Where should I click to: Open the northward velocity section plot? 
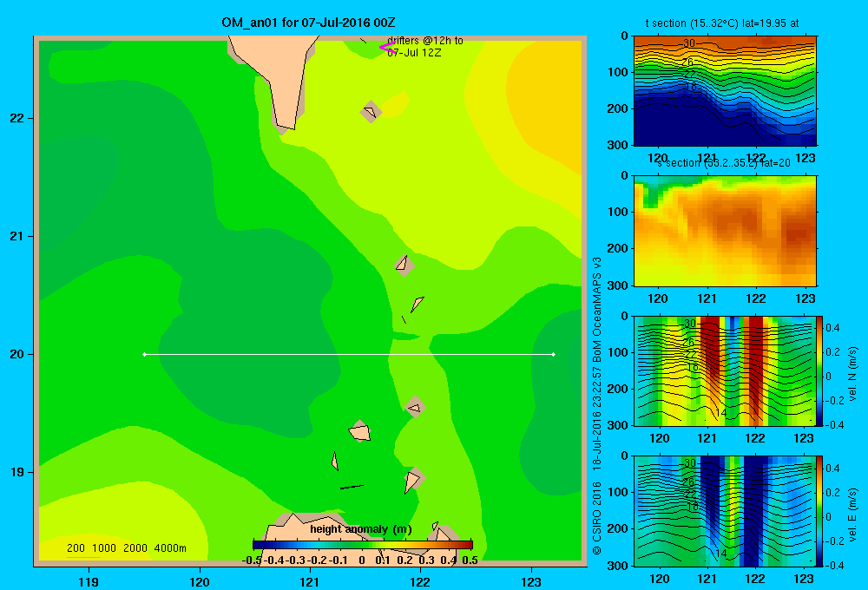[x=724, y=370]
